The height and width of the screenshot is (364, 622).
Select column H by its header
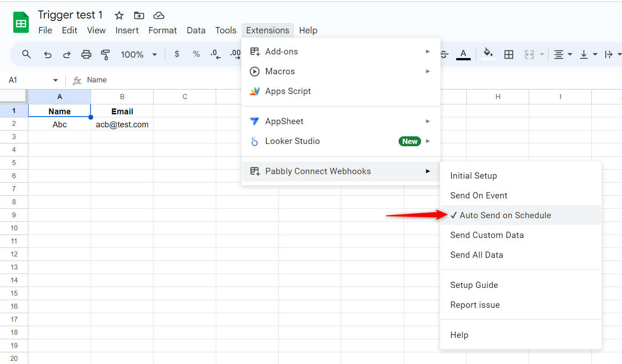tap(498, 97)
